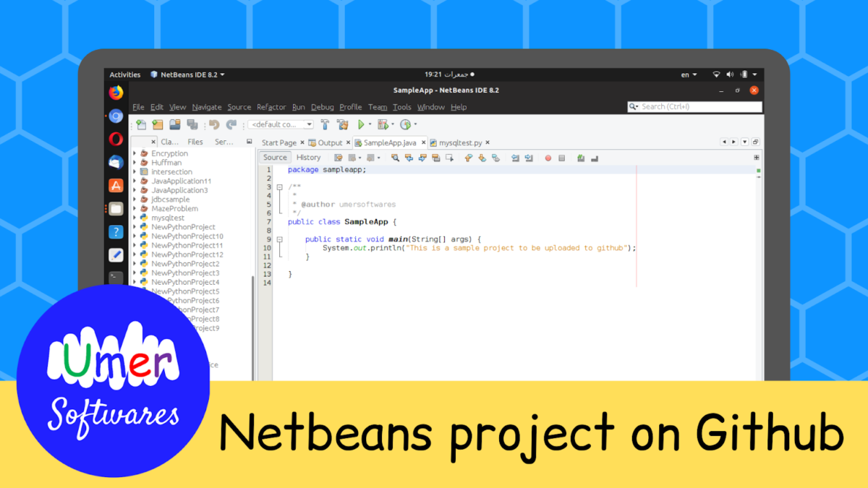Open the default config dropdown
This screenshot has height=488, width=868.
(281, 125)
